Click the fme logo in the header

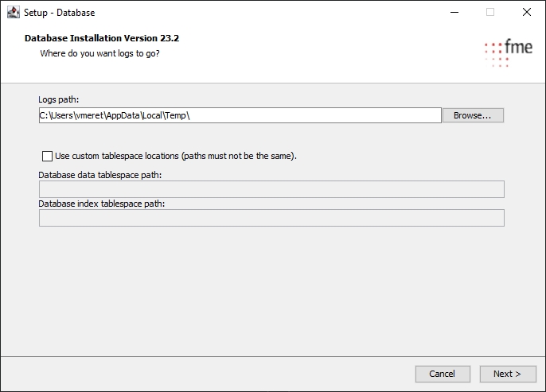point(508,52)
